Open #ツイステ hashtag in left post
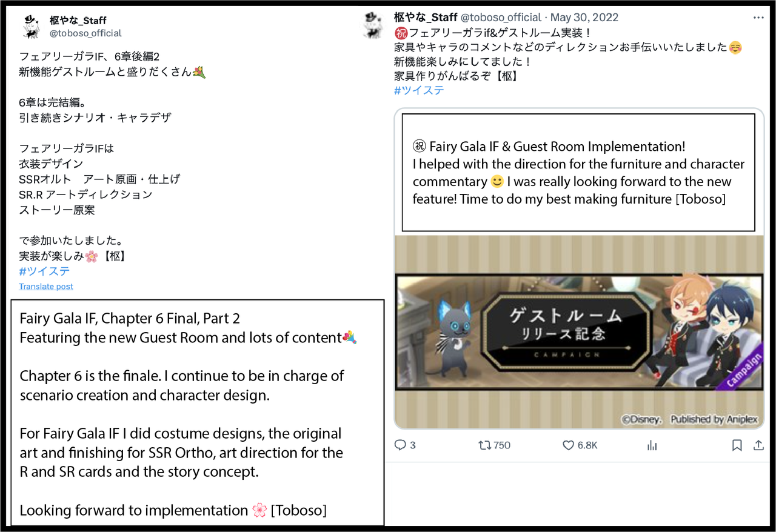 tap(44, 271)
